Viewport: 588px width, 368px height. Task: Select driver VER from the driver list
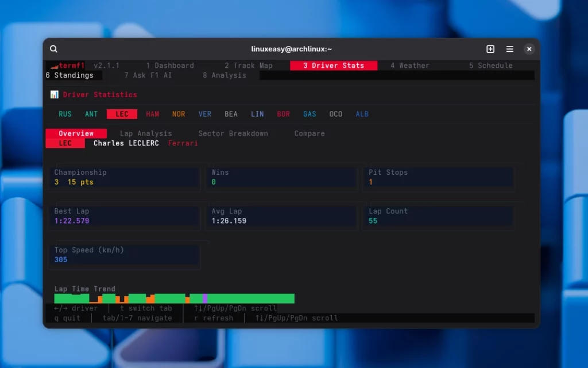(204, 114)
